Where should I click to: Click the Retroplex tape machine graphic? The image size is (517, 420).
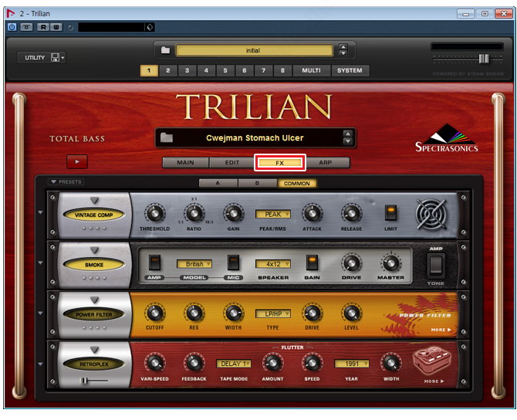[x=432, y=361]
